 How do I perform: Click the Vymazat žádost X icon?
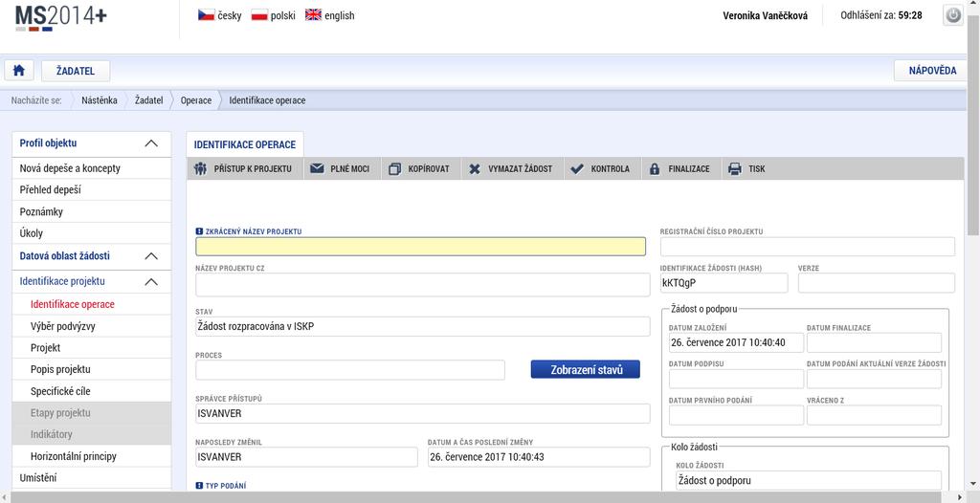tap(475, 168)
